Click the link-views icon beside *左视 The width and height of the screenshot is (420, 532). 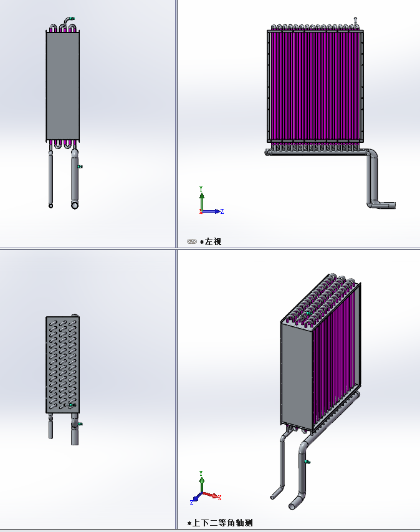tap(192, 241)
